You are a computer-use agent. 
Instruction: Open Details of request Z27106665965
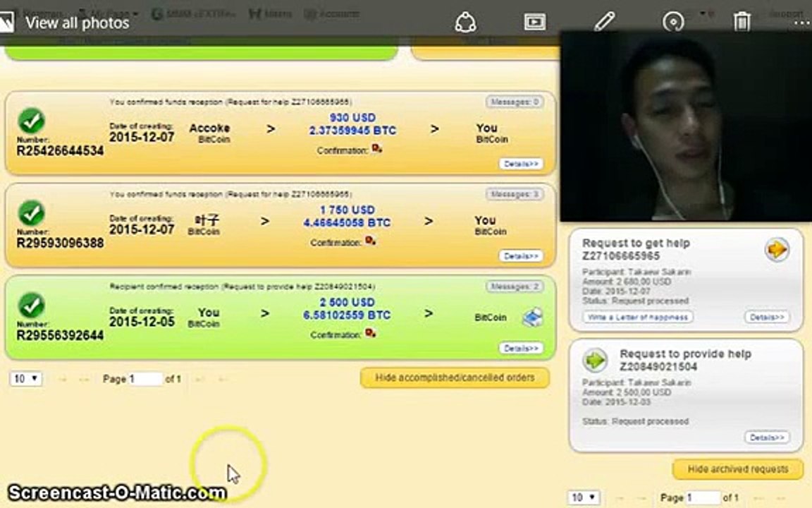coord(767,317)
